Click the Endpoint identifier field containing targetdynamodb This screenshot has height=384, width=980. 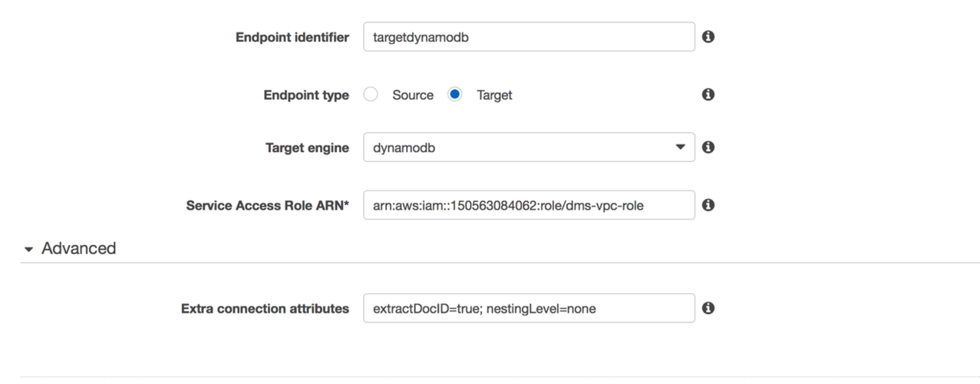click(x=529, y=37)
